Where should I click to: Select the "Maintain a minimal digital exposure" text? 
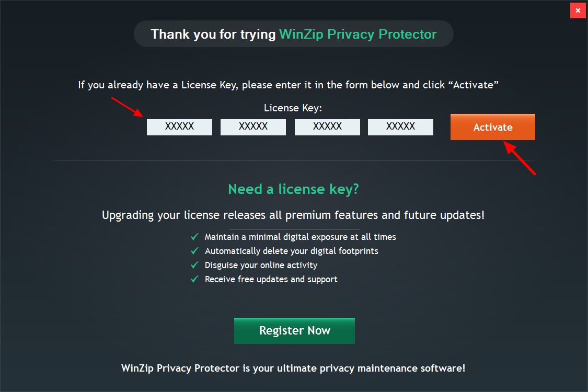pos(300,237)
